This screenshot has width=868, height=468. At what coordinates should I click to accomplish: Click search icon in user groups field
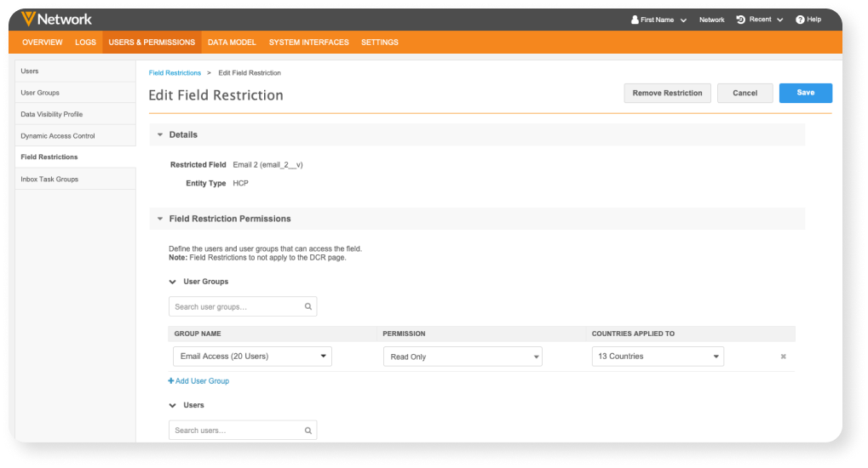click(308, 307)
